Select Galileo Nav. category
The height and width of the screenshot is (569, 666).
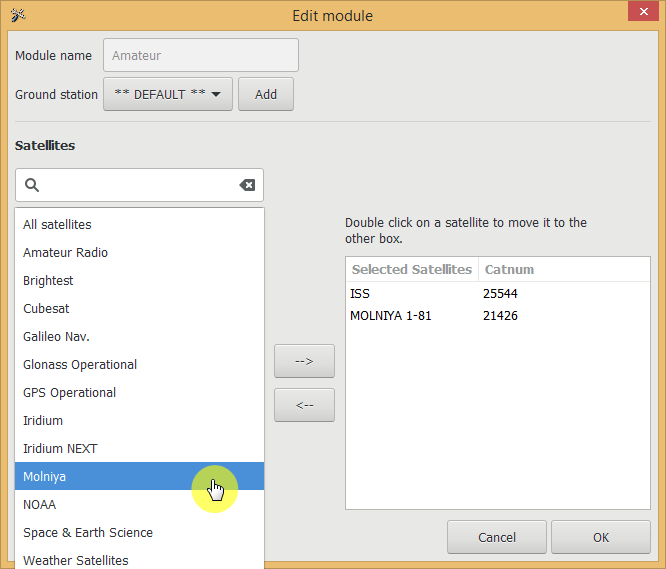[56, 337]
